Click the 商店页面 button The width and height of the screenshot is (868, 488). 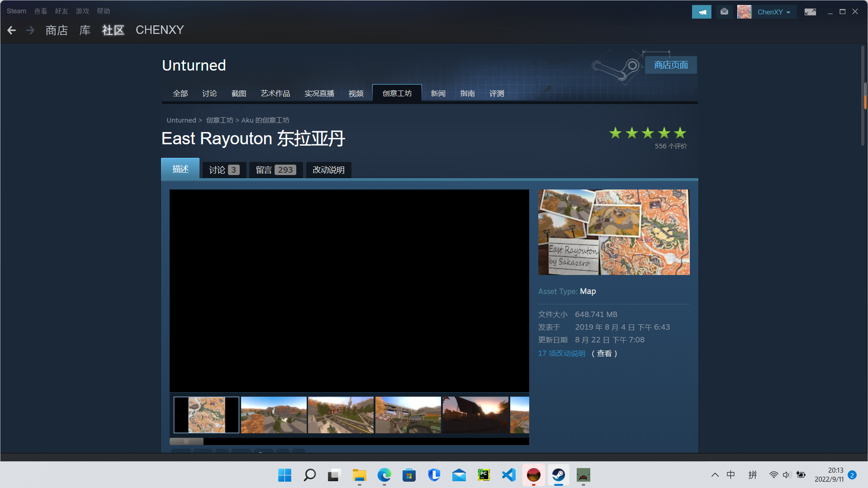pyautogui.click(x=671, y=65)
